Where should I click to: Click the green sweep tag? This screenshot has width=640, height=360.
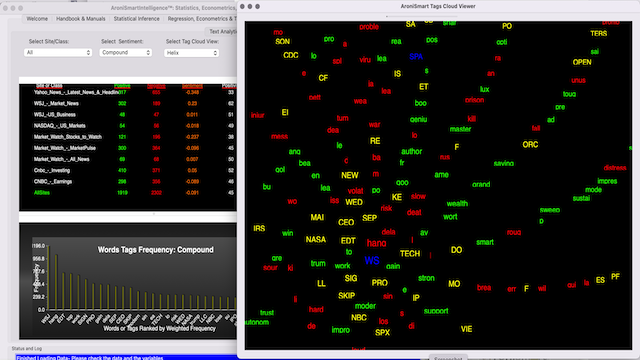550,210
